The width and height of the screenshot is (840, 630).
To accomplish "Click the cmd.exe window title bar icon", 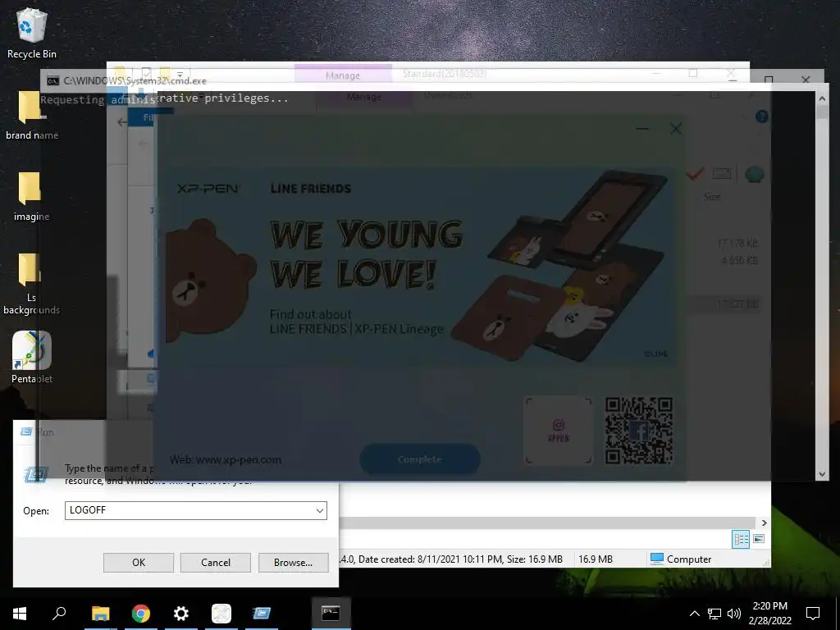I will click(52, 81).
